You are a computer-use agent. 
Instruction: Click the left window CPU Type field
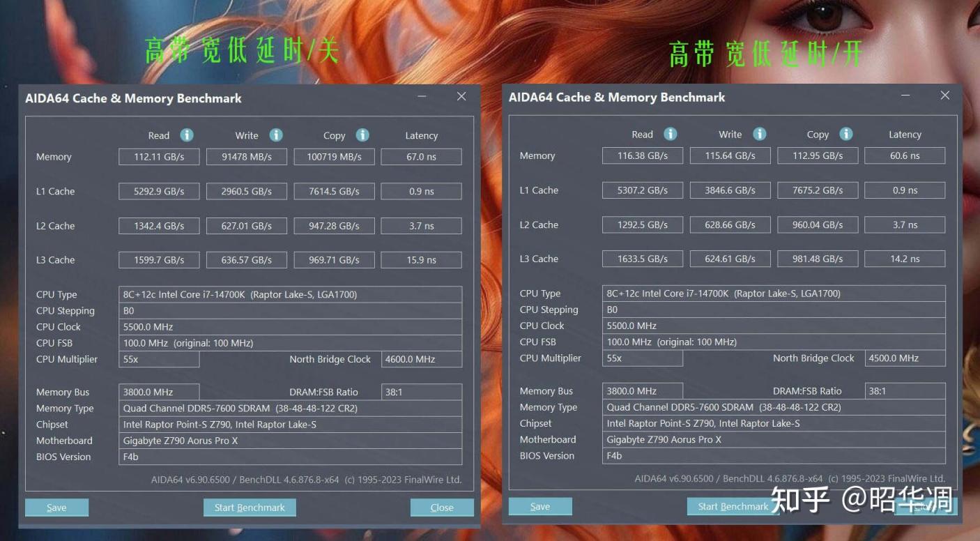[x=291, y=294]
